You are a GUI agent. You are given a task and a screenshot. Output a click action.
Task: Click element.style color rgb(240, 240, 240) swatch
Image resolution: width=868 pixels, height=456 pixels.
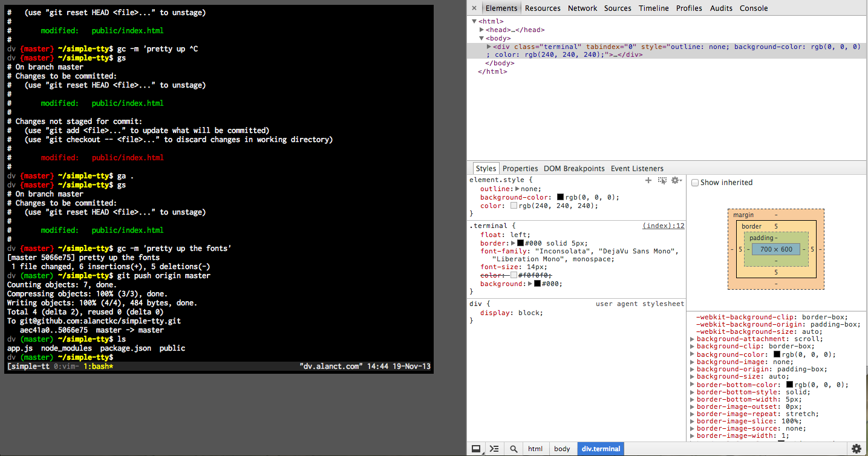tap(514, 206)
